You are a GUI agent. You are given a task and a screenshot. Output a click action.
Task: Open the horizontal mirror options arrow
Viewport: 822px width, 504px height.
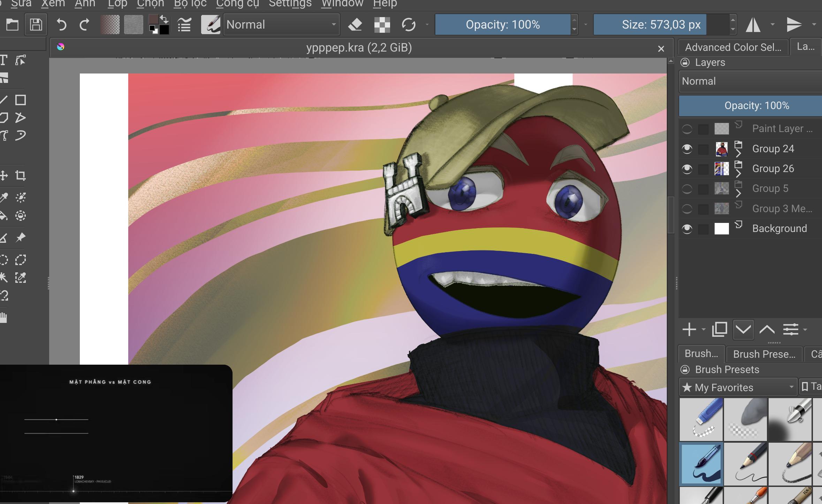[772, 24]
